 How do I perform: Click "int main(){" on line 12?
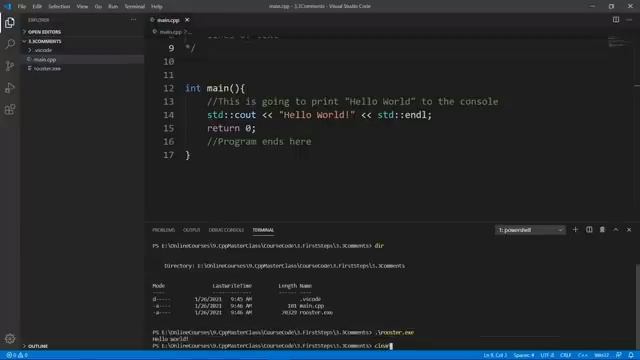215,88
